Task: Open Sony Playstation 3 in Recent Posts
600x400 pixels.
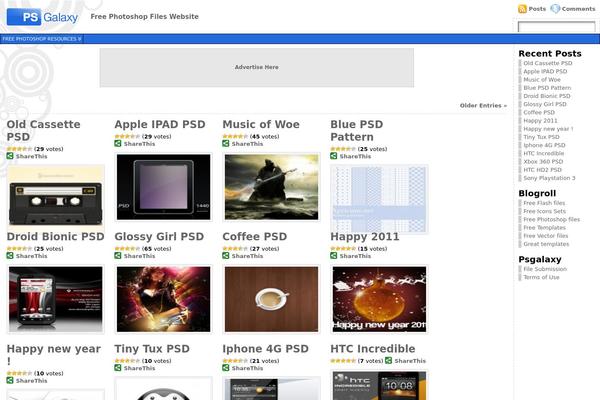Action: [x=549, y=178]
